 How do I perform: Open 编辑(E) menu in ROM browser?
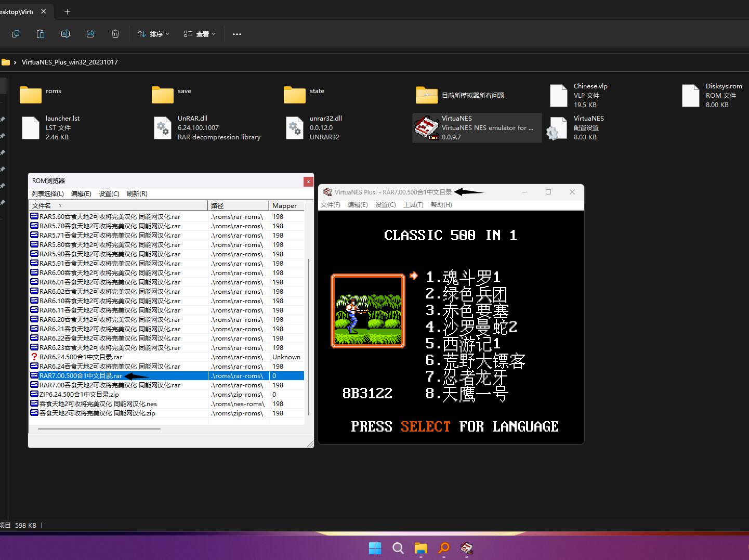coord(81,193)
